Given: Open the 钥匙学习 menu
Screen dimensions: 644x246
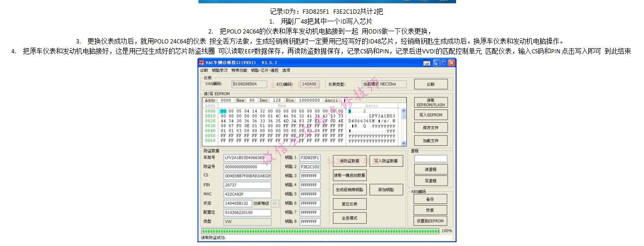Looking at the screenshot, I should pos(220,70).
